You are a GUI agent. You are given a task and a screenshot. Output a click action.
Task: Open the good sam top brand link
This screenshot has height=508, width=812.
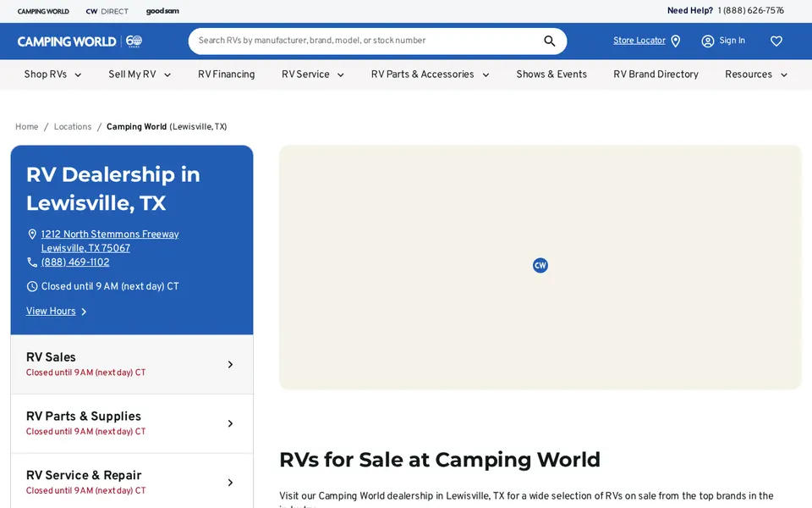(162, 11)
